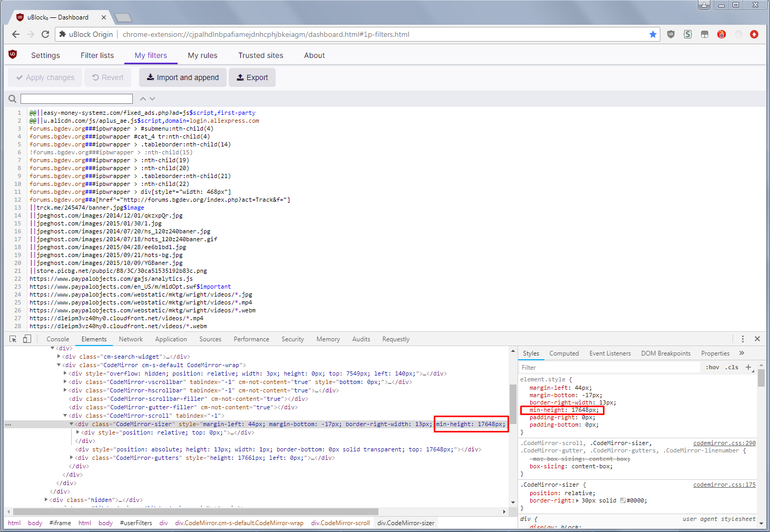The image size is (770, 532).
Task: Expand the cm-search-widget div node
Action: tap(59, 357)
